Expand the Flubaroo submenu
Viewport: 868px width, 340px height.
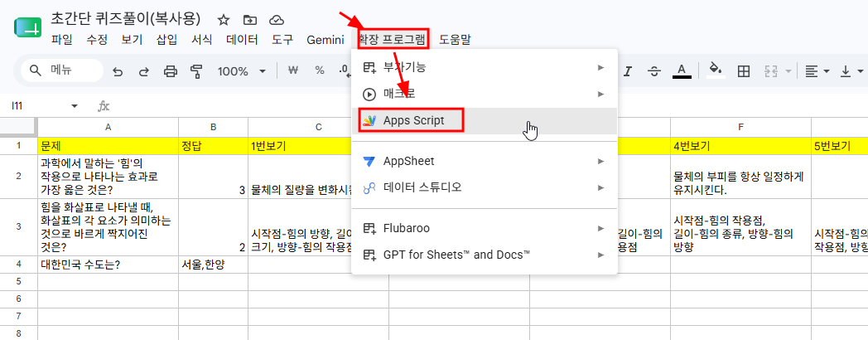pos(485,229)
